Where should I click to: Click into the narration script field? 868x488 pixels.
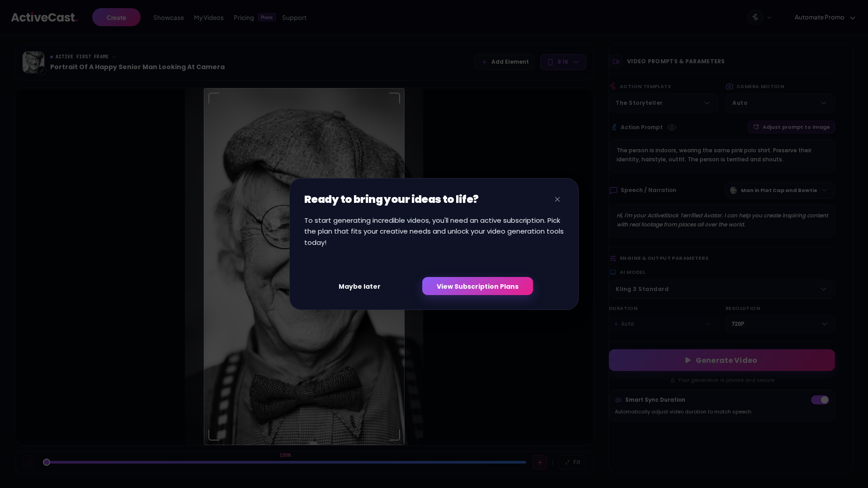(x=722, y=221)
